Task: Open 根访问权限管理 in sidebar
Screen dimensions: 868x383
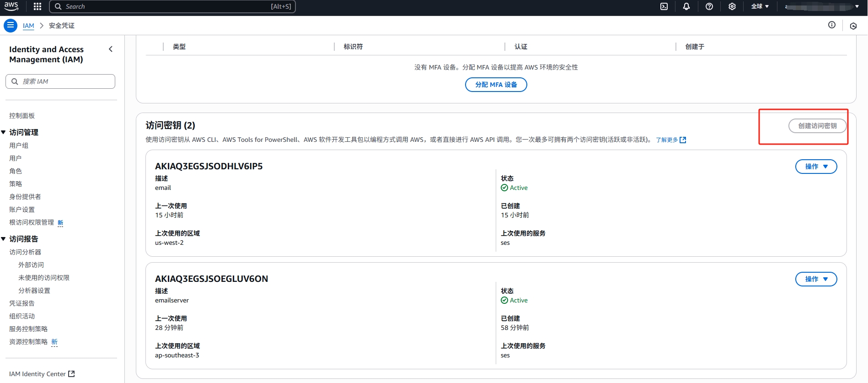Action: 32,222
